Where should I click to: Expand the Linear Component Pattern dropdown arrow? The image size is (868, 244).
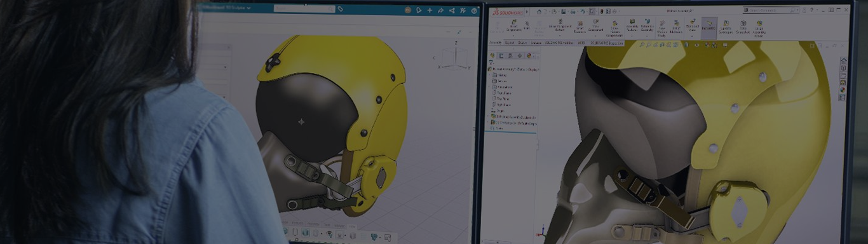pyautogui.click(x=559, y=36)
